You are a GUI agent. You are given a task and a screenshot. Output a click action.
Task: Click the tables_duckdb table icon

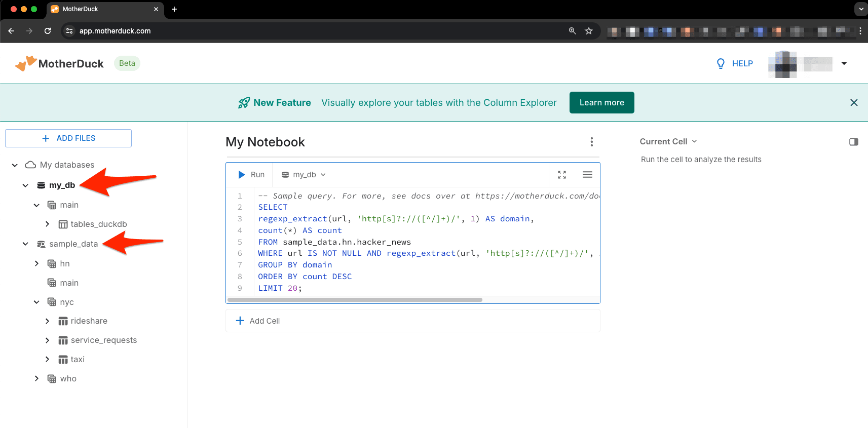(63, 224)
